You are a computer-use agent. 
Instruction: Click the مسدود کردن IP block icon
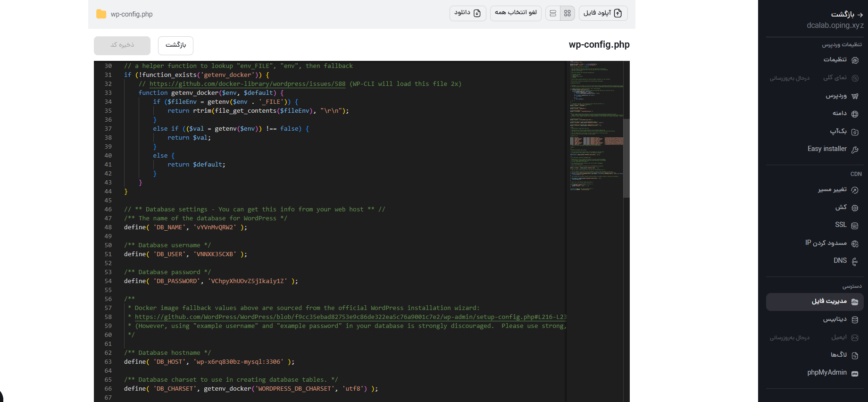point(855,243)
